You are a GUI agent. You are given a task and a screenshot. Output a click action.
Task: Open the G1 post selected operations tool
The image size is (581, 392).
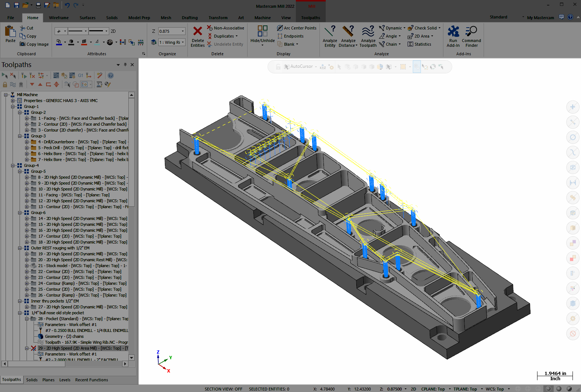pyautogui.click(x=80, y=76)
